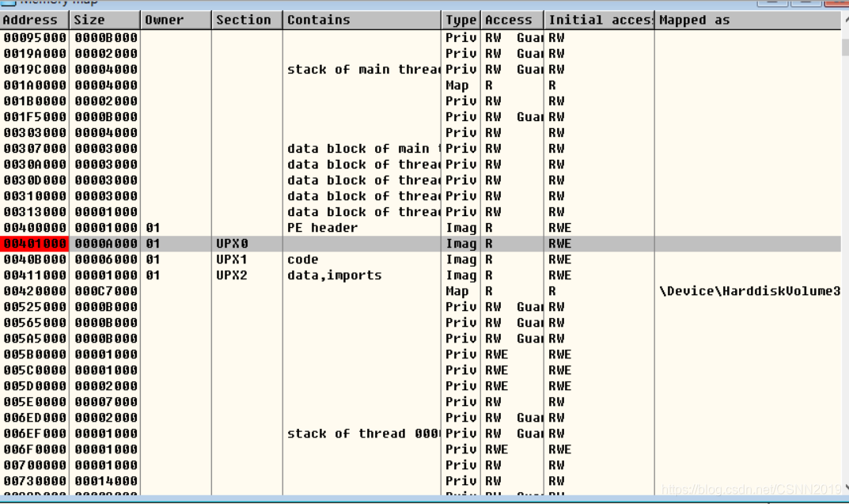849x504 pixels.
Task: Click size 0000A000 cell
Action: 105,244
